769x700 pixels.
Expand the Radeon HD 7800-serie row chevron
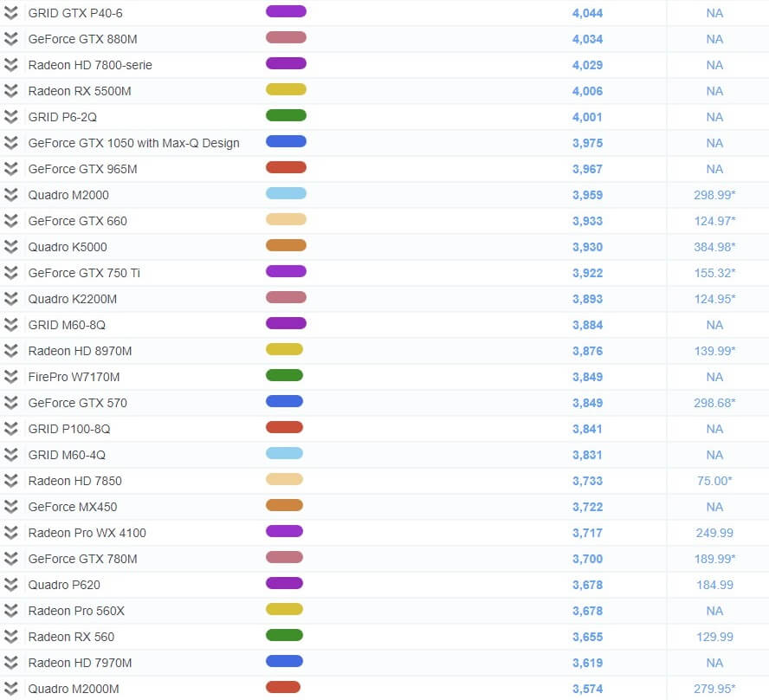pyautogui.click(x=10, y=65)
